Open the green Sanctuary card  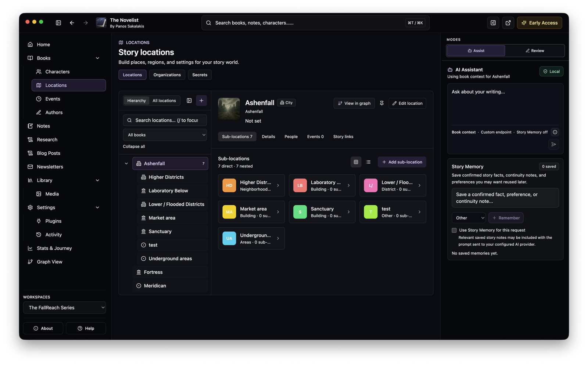(x=322, y=212)
